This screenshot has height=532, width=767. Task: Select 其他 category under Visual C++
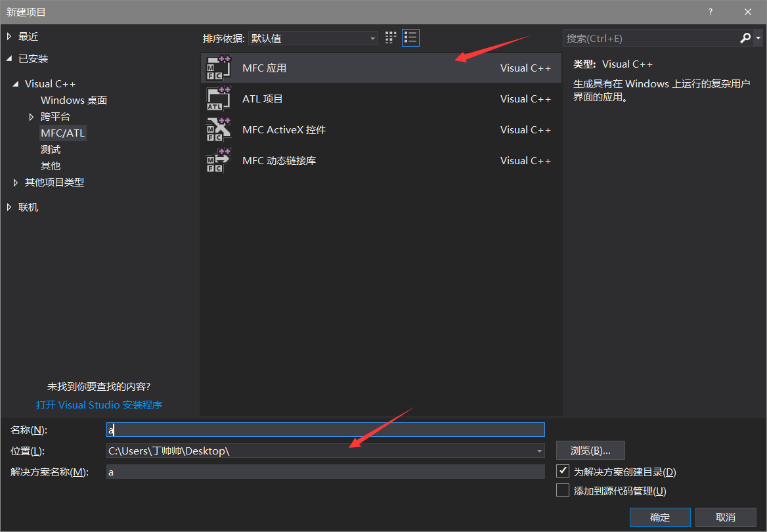click(x=51, y=166)
